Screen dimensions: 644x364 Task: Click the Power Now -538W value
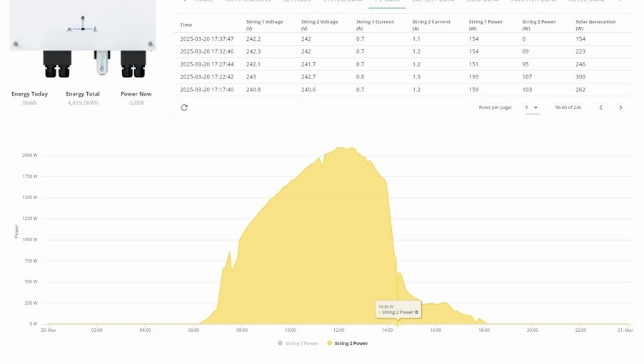pos(136,103)
